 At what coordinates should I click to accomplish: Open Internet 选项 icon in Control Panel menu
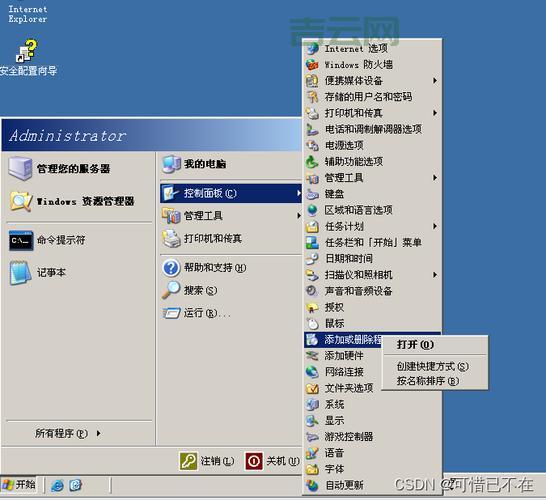pyautogui.click(x=312, y=48)
